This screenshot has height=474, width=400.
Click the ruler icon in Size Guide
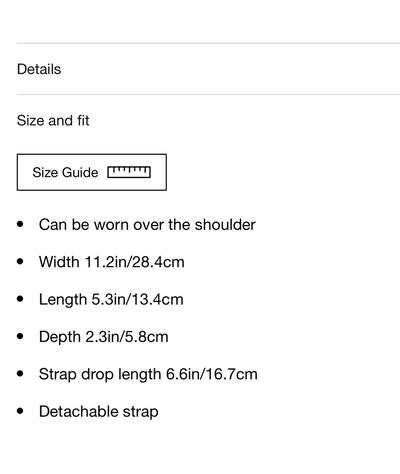pos(129,172)
